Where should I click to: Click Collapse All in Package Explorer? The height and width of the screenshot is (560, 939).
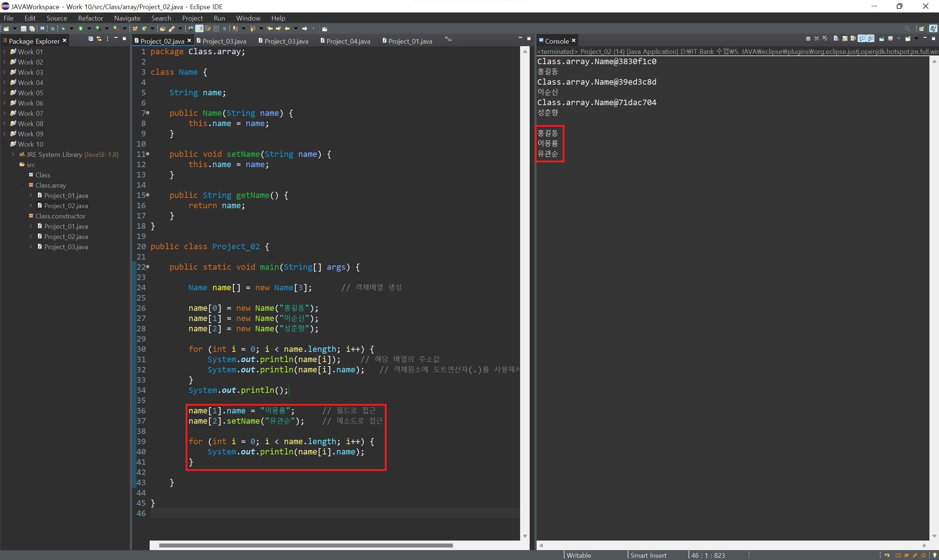pyautogui.click(x=91, y=38)
